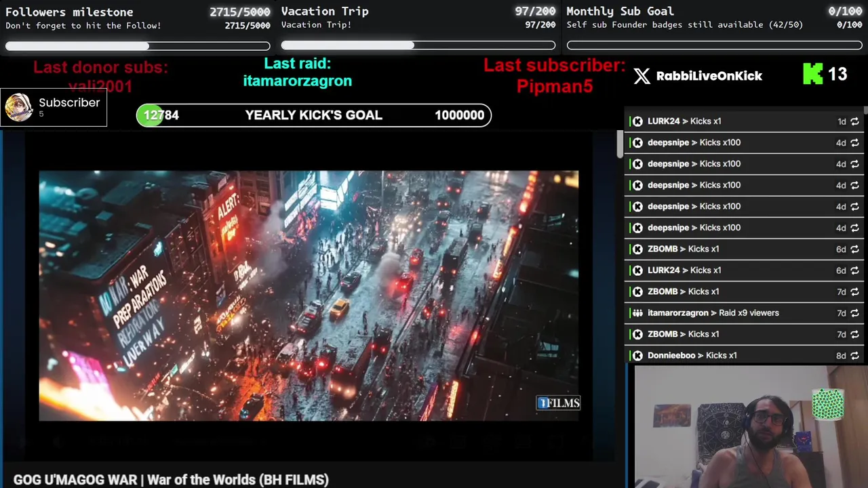The width and height of the screenshot is (868, 488).
Task: Click the 'YEARLY KICK'S GOAL' label
Action: 313,115
